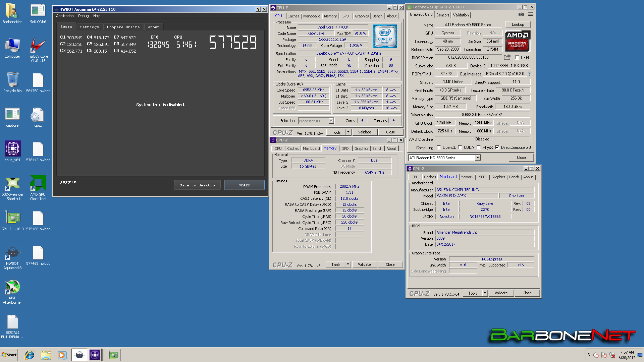Toggle the PhysX checkbox in GPU-Z
644x362 pixels.
pos(479,147)
